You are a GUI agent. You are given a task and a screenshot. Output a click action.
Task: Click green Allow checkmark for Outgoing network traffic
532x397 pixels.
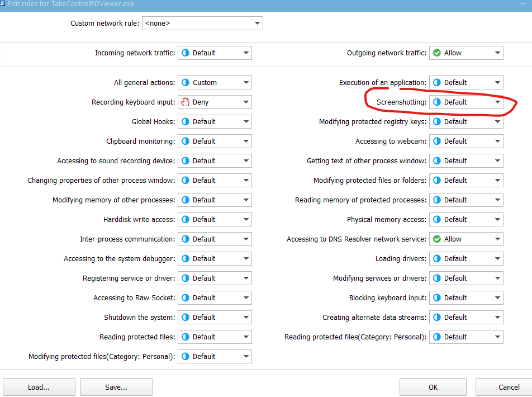pos(437,53)
